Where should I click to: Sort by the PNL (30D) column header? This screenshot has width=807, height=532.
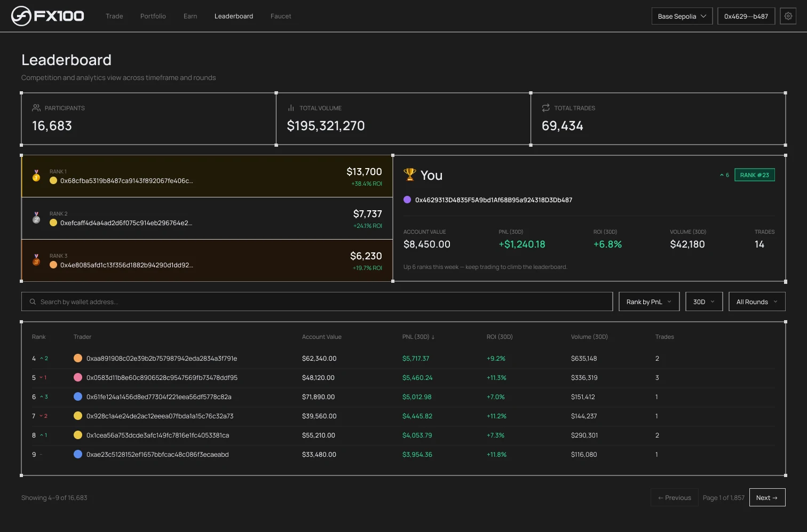[418, 337]
